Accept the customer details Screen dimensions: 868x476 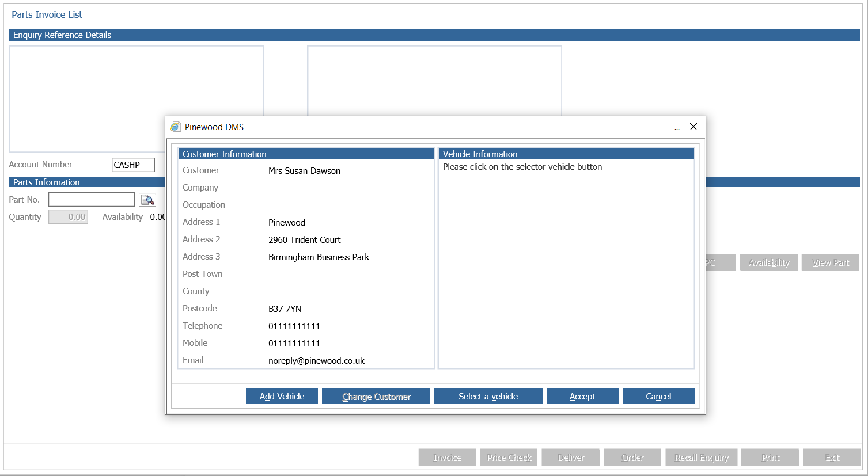click(x=582, y=396)
